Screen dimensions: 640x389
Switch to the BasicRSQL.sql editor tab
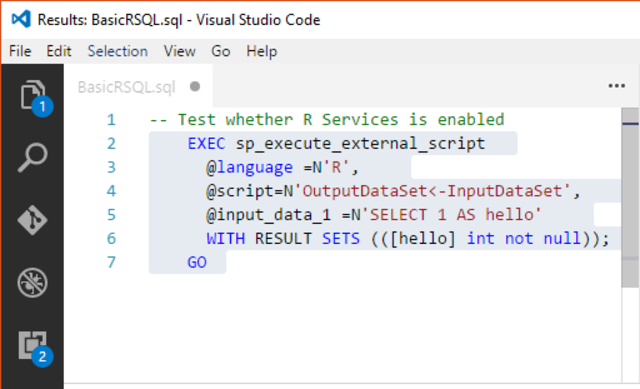(x=138, y=87)
